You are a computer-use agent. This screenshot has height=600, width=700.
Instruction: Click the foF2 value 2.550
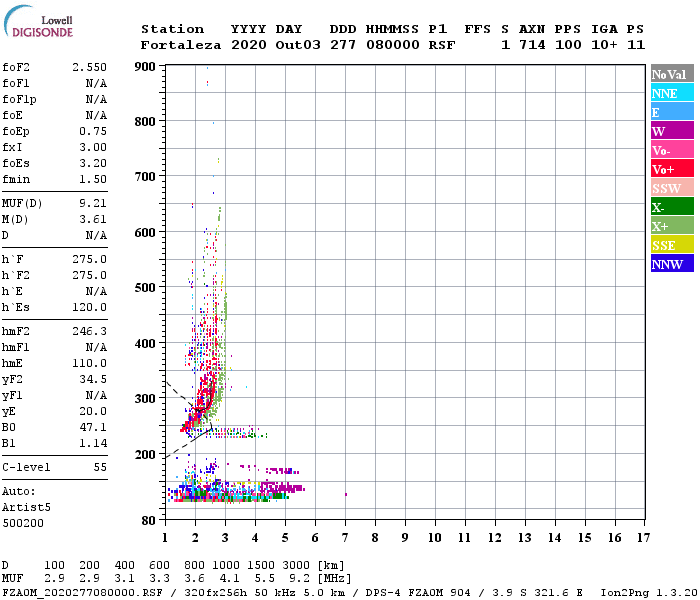point(89,67)
